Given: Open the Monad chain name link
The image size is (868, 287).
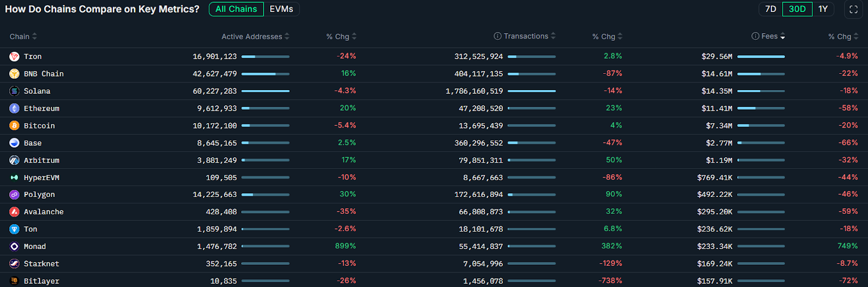Looking at the screenshot, I should click(35, 247).
